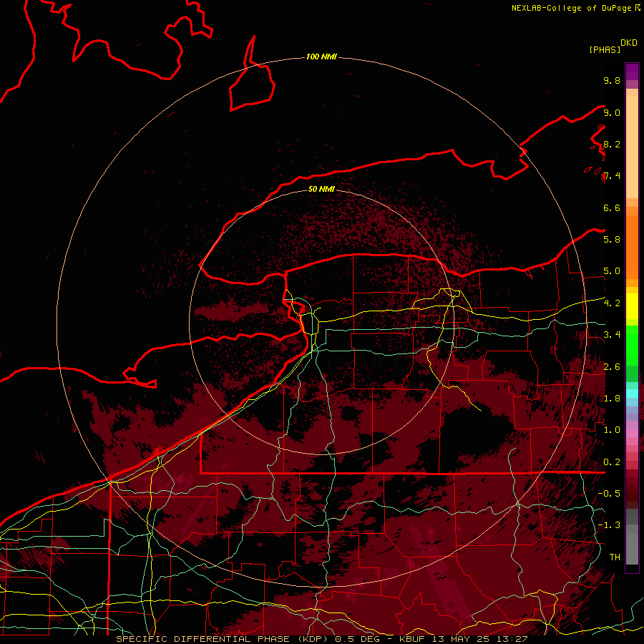Viewport: 644px width, 644px height.
Task: Click the 50 NMI range ring label
Action: 321,189
